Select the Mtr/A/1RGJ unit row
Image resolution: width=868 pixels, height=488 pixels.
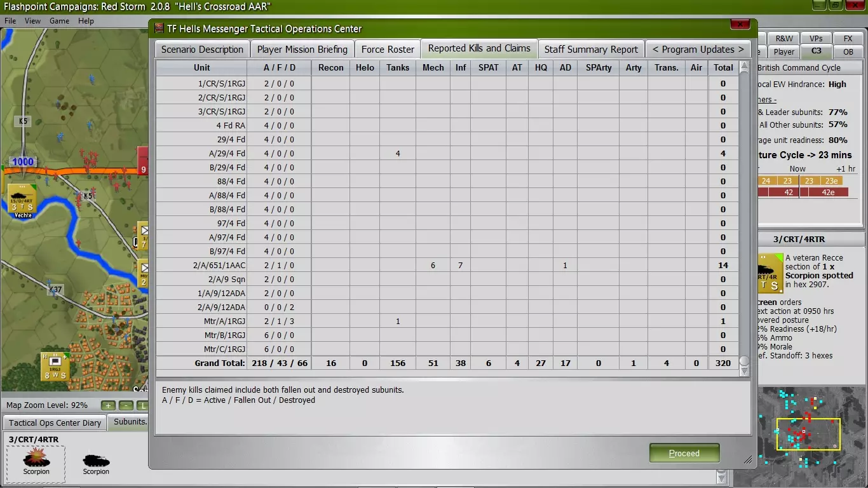coord(447,321)
